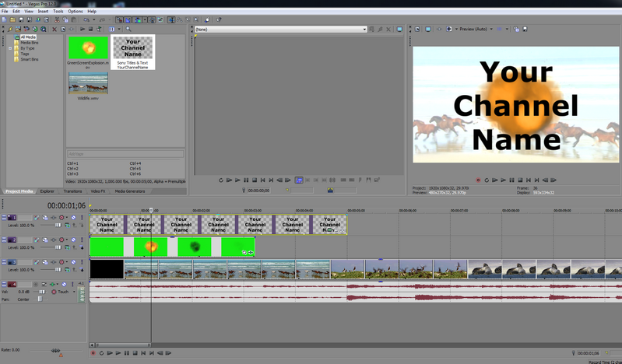This screenshot has width=622, height=364.
Task: Click preview Record button
Action: point(478,180)
